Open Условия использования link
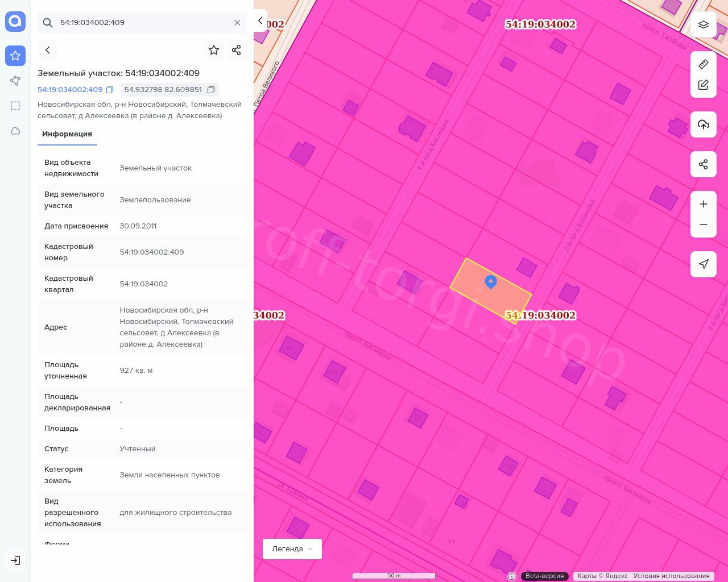This screenshot has height=582, width=728. 671,576
